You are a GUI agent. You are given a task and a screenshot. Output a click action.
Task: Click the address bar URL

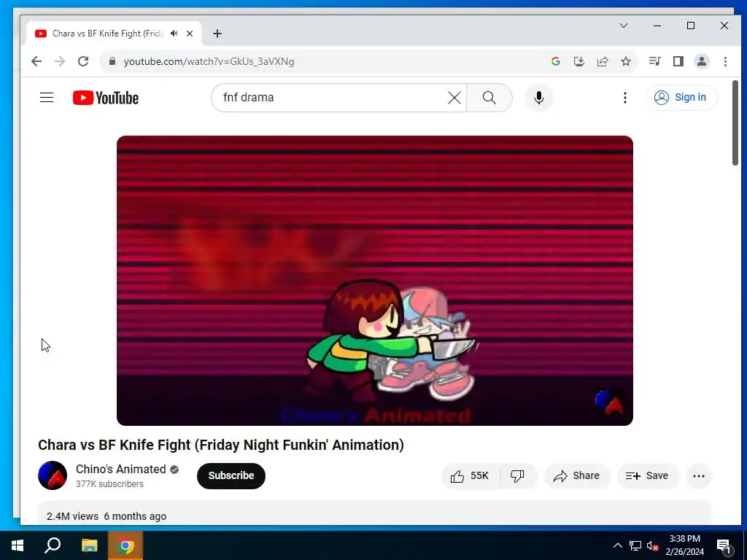tap(209, 61)
